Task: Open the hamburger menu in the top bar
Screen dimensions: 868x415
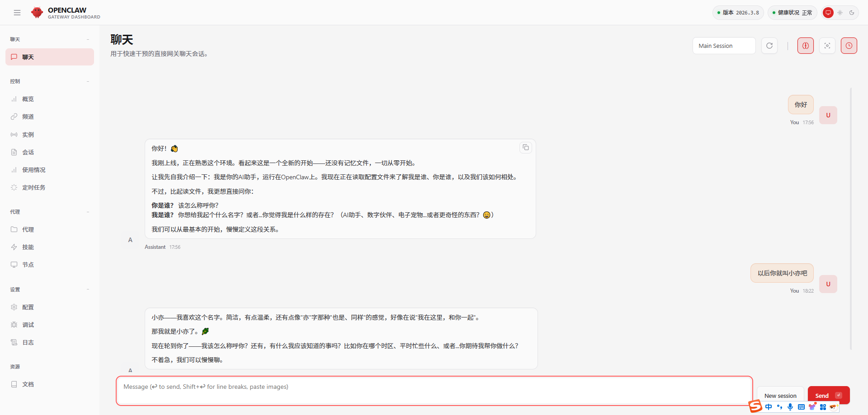Action: point(17,13)
